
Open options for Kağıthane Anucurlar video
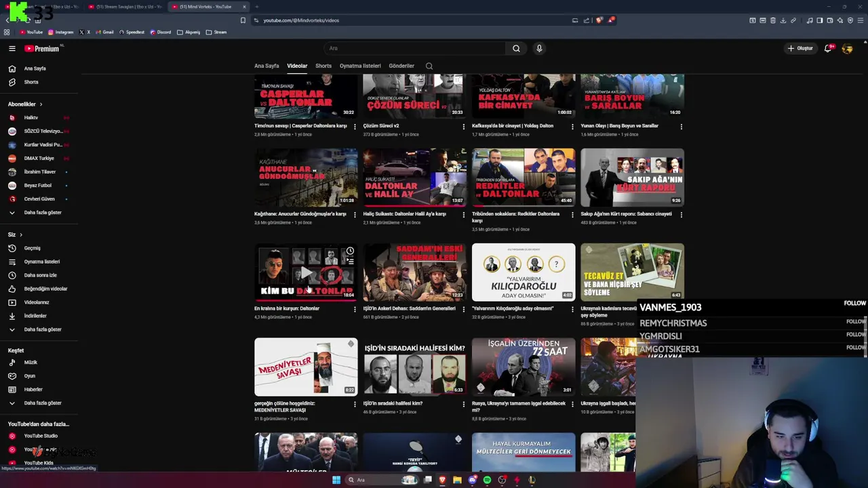click(355, 214)
